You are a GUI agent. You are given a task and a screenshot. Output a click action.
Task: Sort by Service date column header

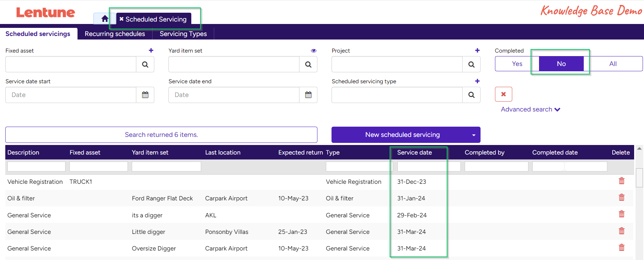[x=414, y=152]
